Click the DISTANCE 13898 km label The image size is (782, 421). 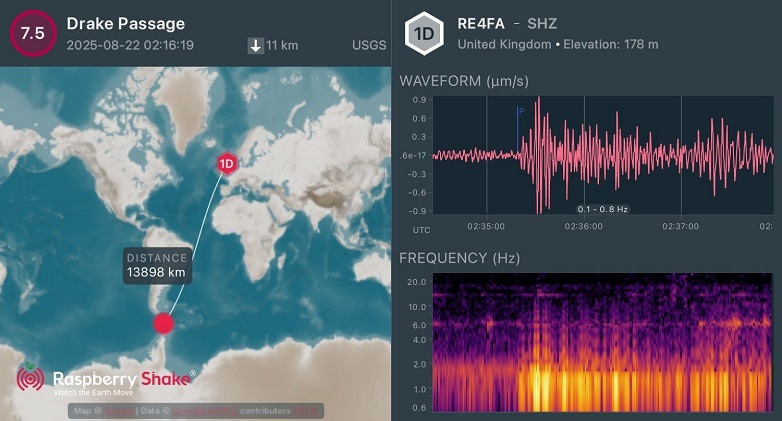pyautogui.click(x=158, y=265)
